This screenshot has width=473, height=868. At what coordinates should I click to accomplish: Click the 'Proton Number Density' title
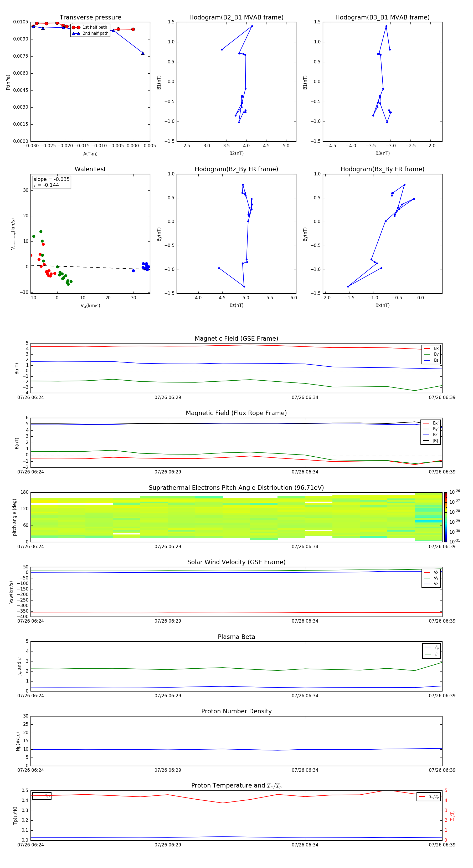pos(236,711)
